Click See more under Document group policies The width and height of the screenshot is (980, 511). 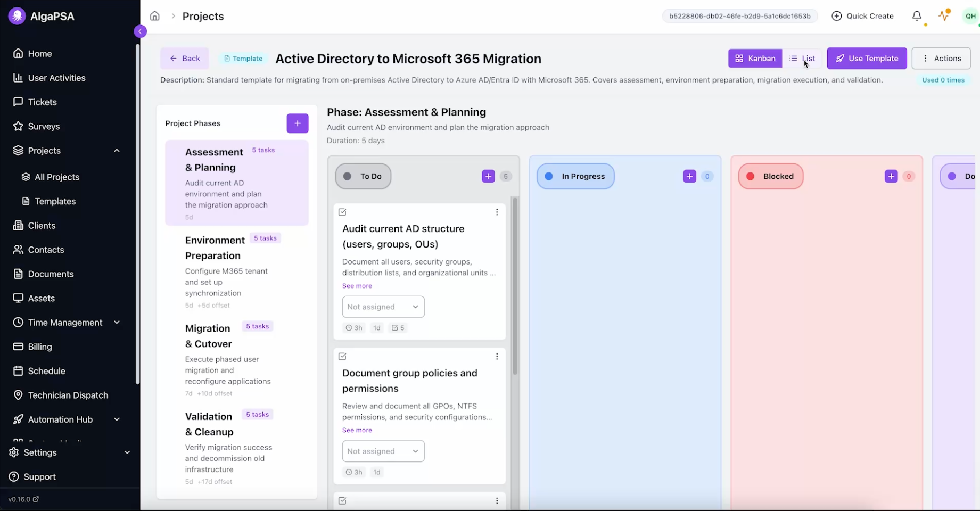coord(357,430)
